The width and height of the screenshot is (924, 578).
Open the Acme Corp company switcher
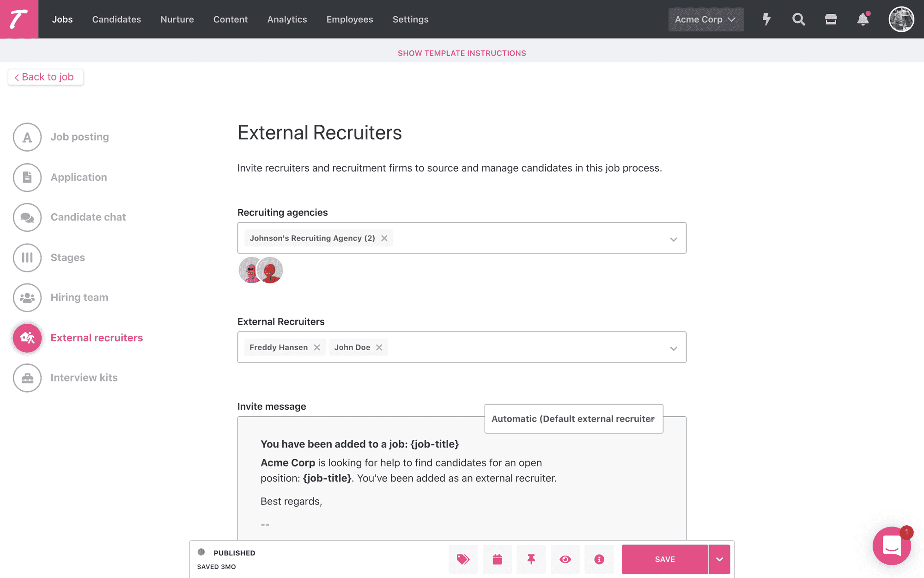706,19
